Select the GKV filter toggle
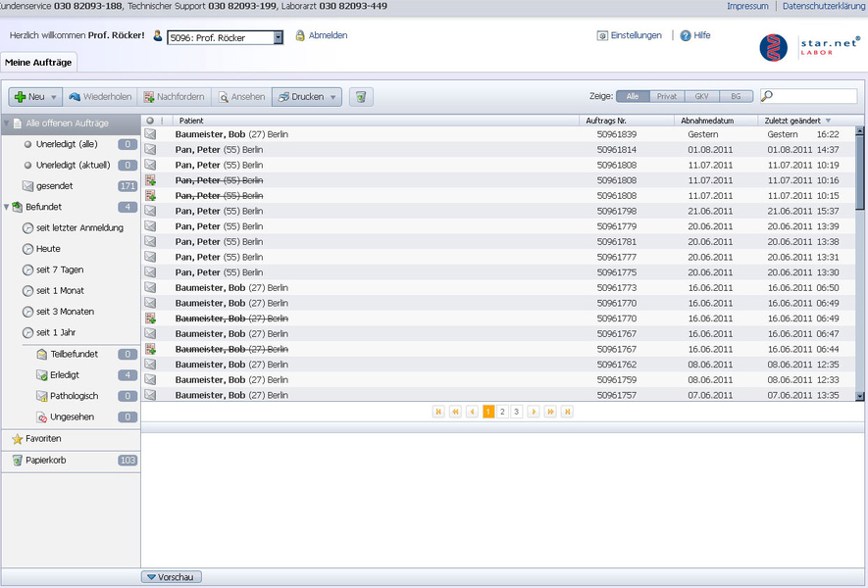The width and height of the screenshot is (868, 588). 701,97
